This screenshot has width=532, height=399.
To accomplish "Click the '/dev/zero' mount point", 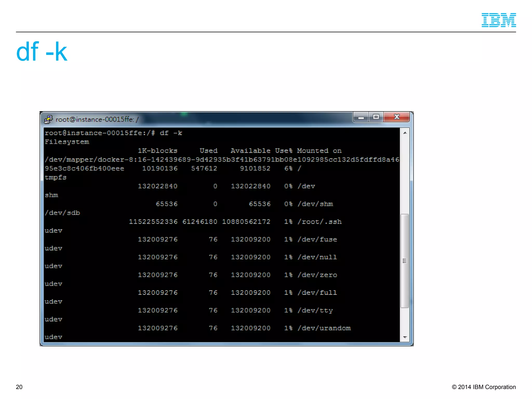I will 317,275.
